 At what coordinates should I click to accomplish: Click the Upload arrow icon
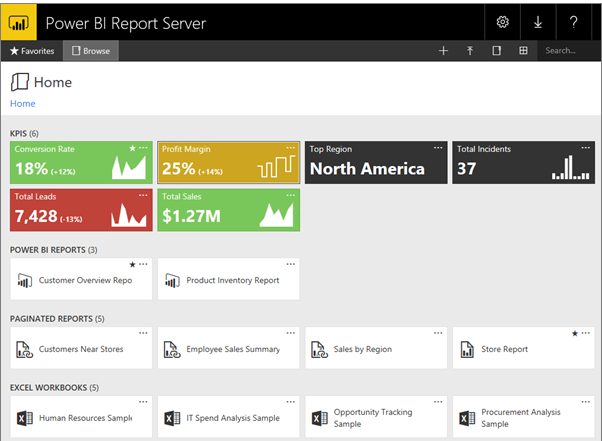point(470,51)
